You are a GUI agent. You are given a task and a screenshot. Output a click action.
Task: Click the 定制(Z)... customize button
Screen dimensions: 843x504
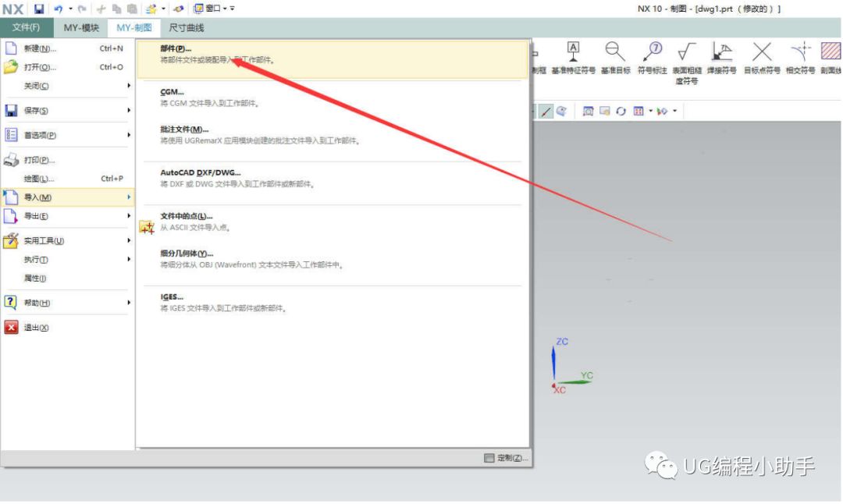(x=506, y=458)
